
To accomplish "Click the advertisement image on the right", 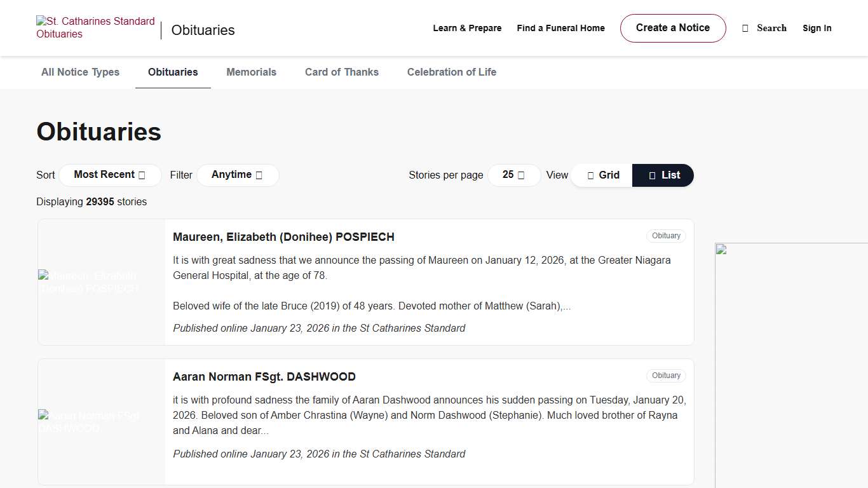I will tap(791, 365).
